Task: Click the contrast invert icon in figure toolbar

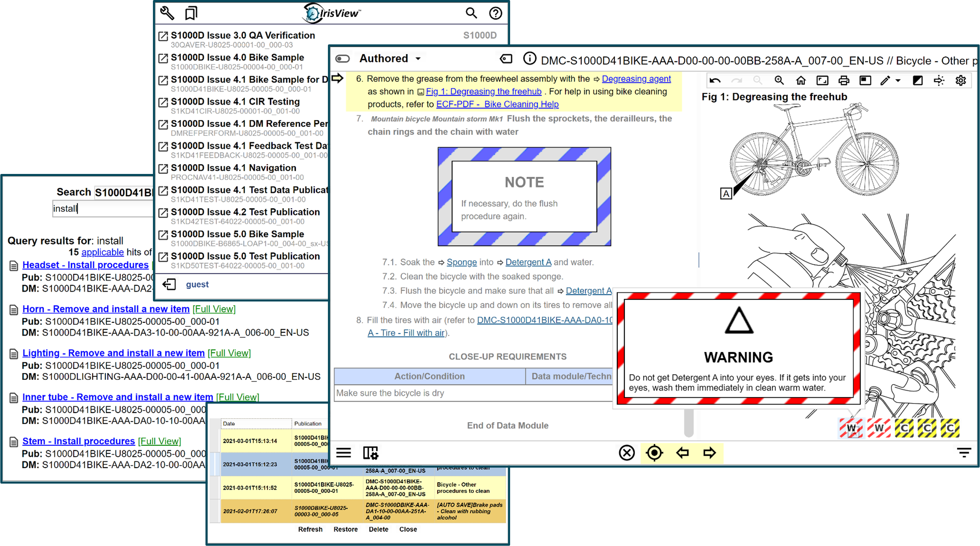Action: (x=918, y=80)
